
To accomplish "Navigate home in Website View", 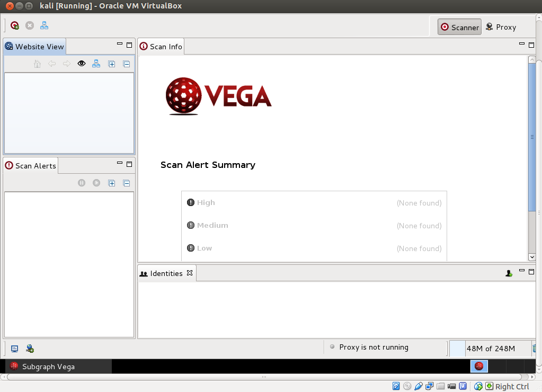I will 37,64.
